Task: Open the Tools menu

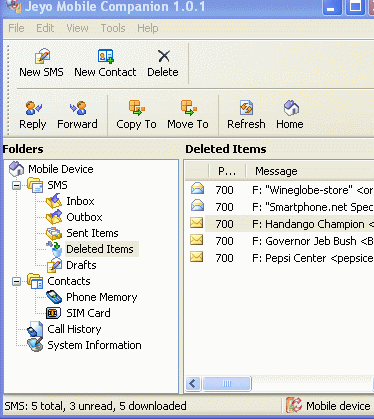Action: pos(113,28)
